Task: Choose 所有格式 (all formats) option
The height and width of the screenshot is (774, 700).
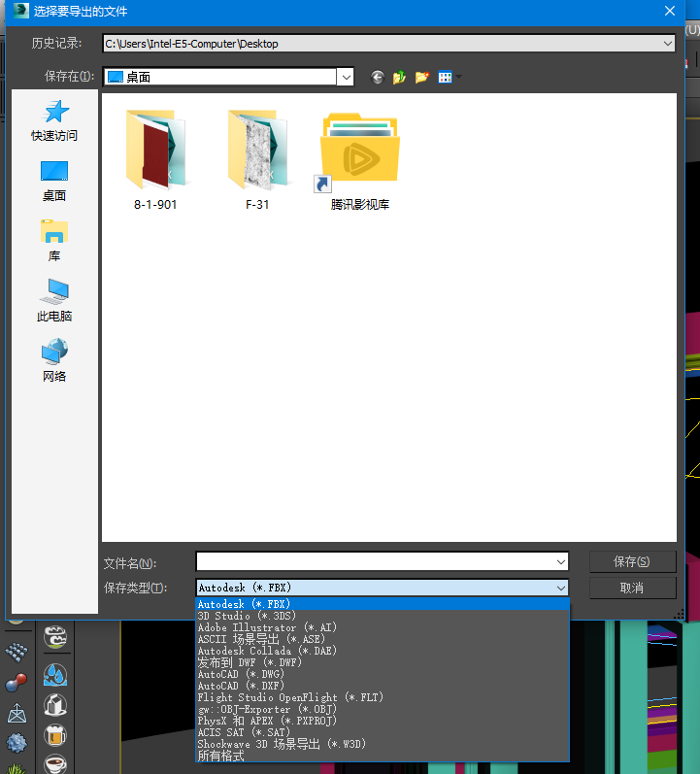Action: pos(383,756)
